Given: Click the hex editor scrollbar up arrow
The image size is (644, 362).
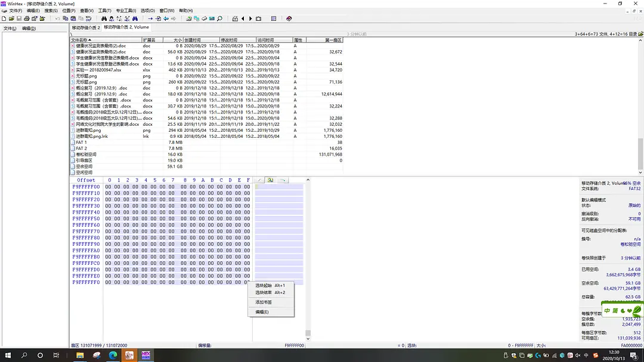Looking at the screenshot, I should (308, 180).
